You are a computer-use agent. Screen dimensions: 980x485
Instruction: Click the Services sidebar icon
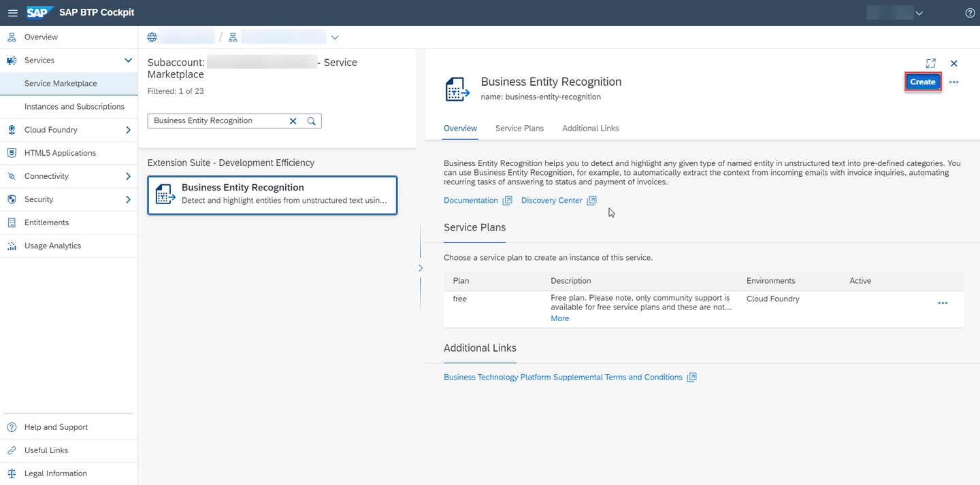click(x=12, y=60)
